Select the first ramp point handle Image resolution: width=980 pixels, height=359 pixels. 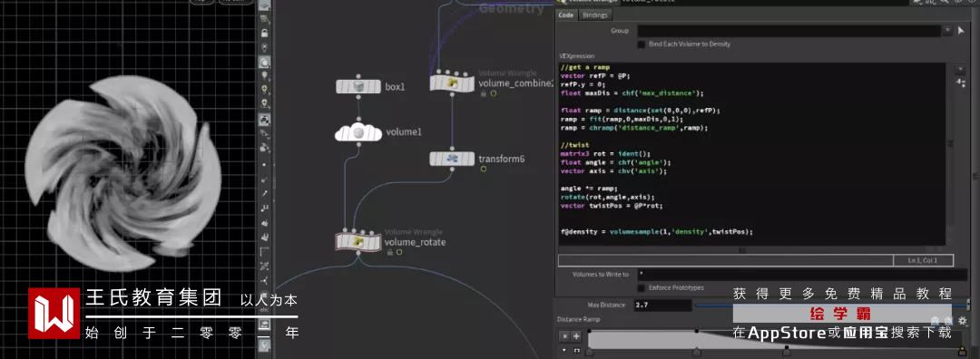[590, 352]
